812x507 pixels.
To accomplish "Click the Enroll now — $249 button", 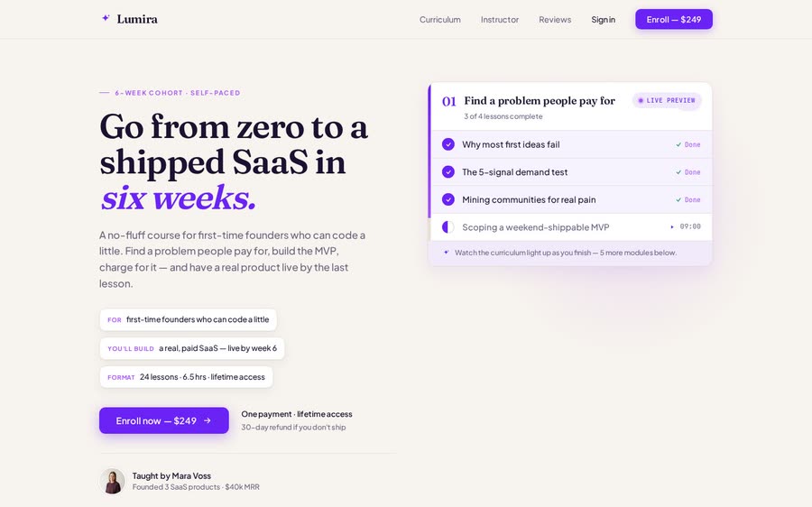I will (x=164, y=420).
